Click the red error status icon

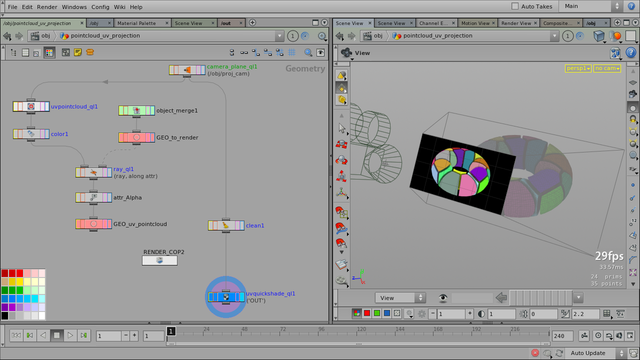point(535,353)
